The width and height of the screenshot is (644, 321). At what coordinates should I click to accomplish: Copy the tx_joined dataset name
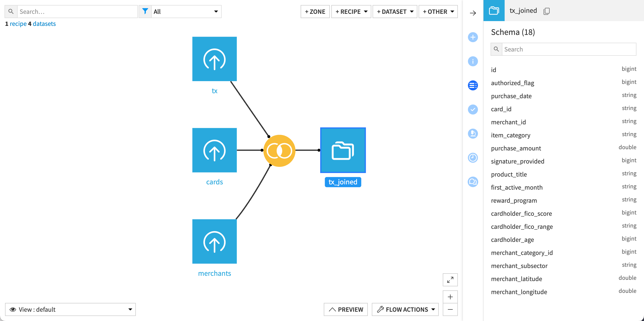coord(547,11)
